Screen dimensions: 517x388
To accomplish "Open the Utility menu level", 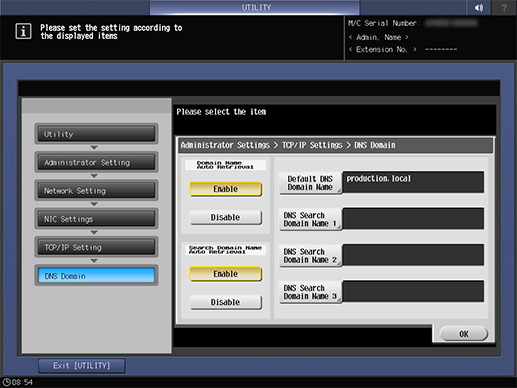I will click(x=96, y=134).
